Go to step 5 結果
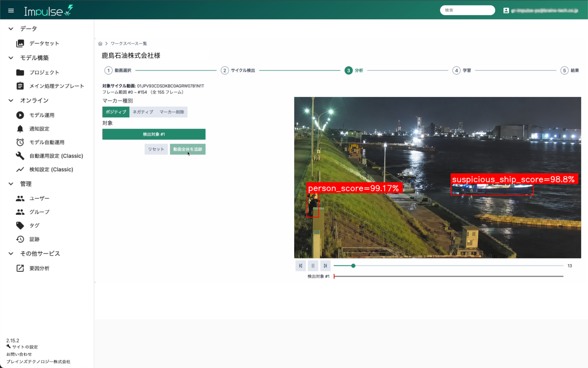This screenshot has width=588, height=368. 570,70
